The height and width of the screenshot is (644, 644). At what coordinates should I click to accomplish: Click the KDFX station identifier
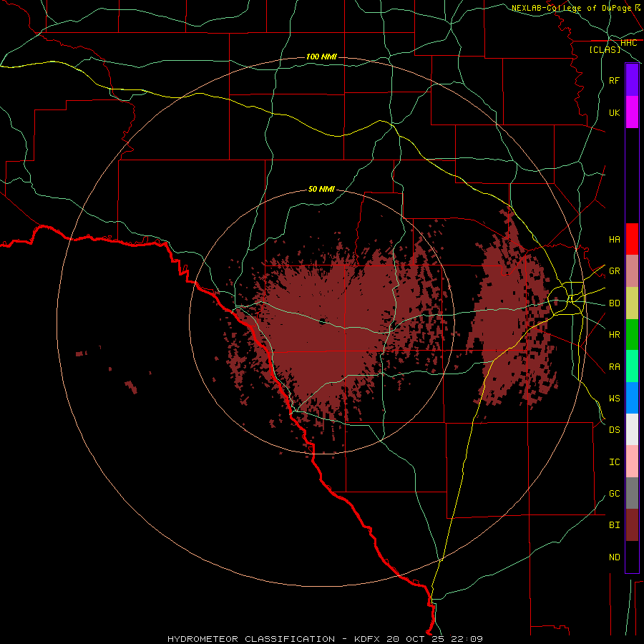(x=367, y=639)
